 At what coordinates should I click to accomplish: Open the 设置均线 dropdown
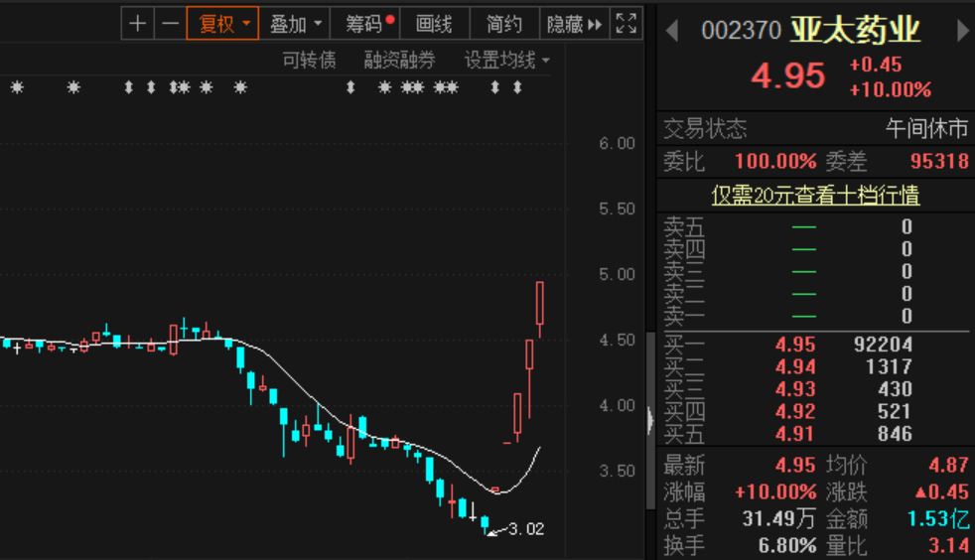coord(506,61)
